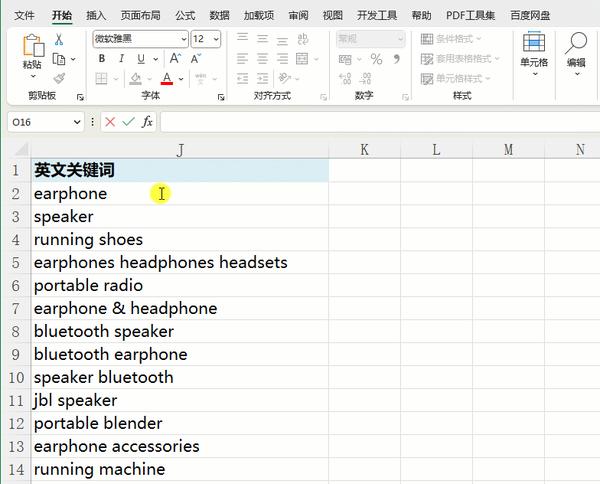The image size is (600, 484).
Task: Open the font name combo box
Action: point(140,39)
